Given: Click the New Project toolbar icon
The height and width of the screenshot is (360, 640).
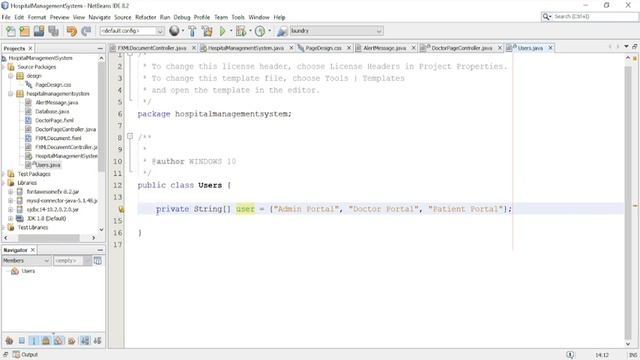Looking at the screenshot, I should pos(24,31).
